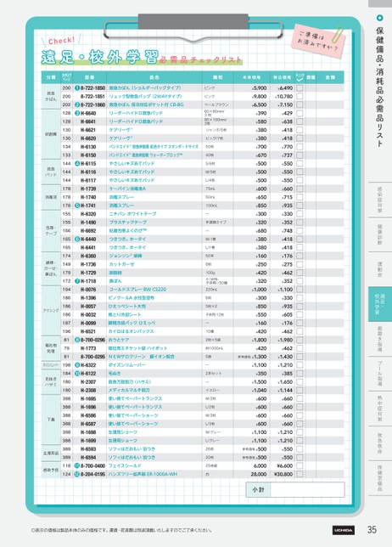This screenshot has width=392, height=547.
Task: Click the checkmark icon in the table header
Action: point(300,80)
